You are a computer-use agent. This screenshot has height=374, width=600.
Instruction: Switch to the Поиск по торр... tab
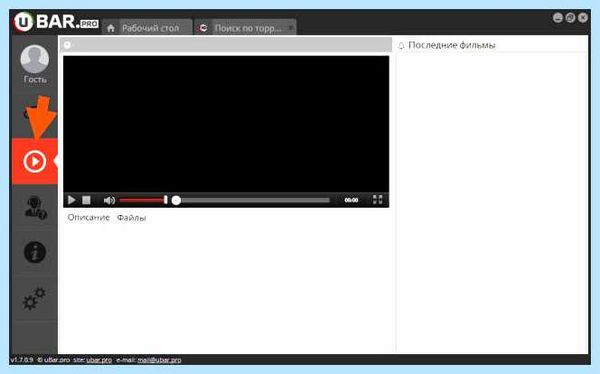tap(245, 28)
